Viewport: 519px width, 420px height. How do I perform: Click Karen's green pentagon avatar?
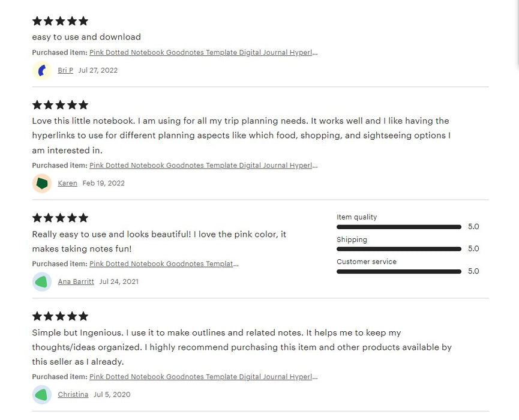tap(41, 183)
